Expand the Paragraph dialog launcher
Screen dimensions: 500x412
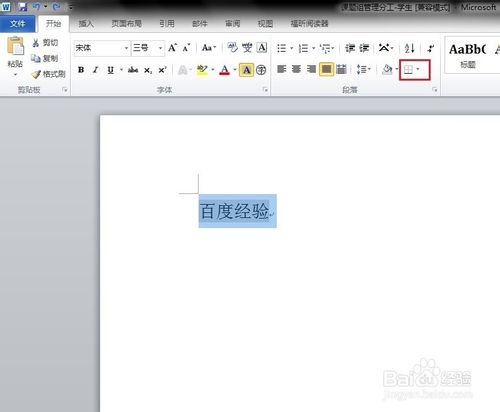click(435, 89)
